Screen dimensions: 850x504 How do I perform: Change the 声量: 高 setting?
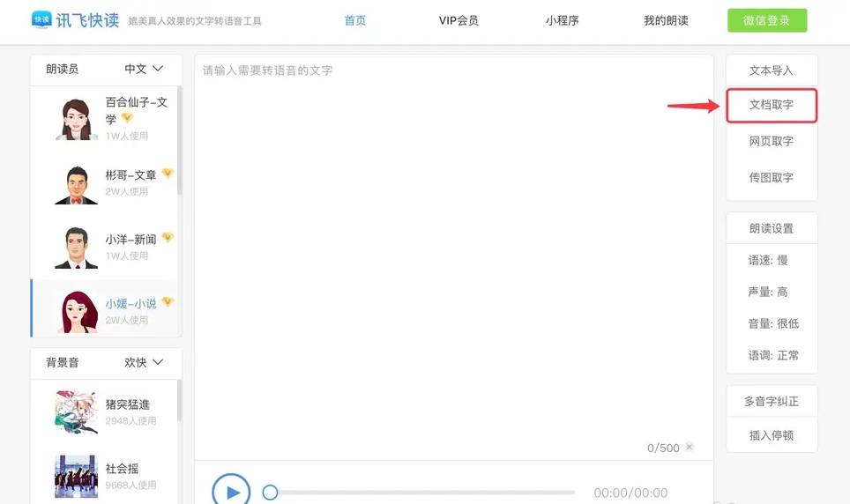coord(768,293)
